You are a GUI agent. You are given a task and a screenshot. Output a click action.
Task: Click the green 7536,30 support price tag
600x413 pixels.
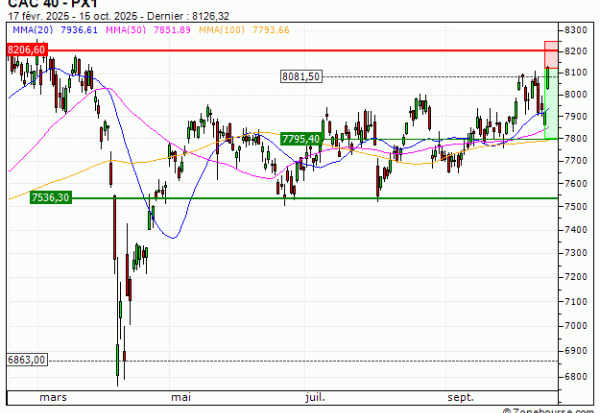50,198
